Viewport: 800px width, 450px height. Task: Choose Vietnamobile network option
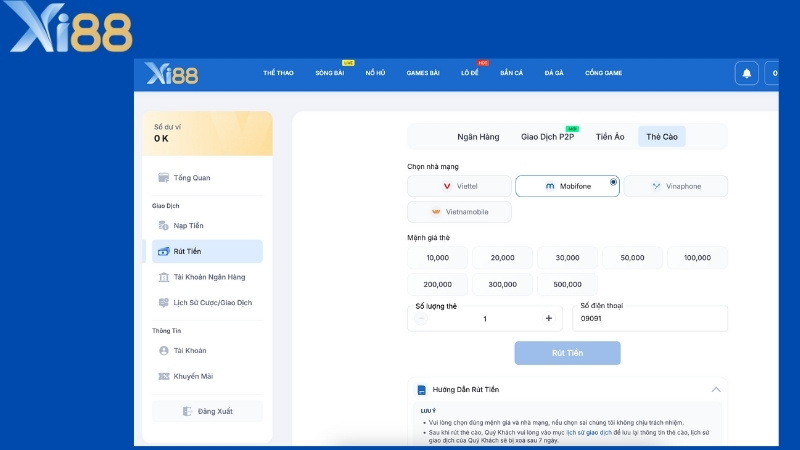(459, 212)
